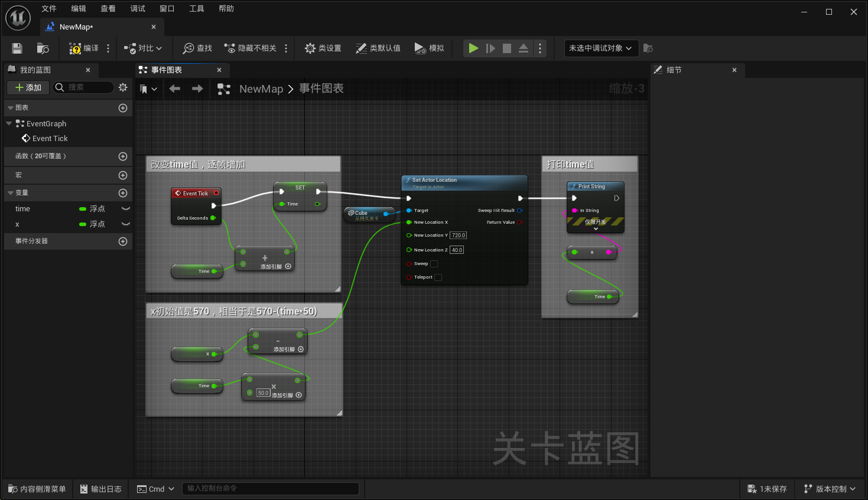Click the My Blueprint search field
The height and width of the screenshot is (500, 868).
pos(83,87)
